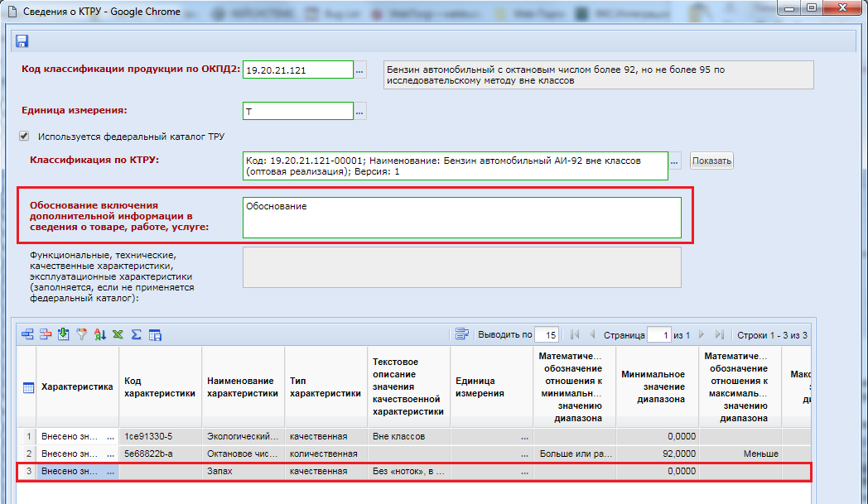
Task: Sort by 'Наименование характеристики' column header
Action: click(x=242, y=386)
